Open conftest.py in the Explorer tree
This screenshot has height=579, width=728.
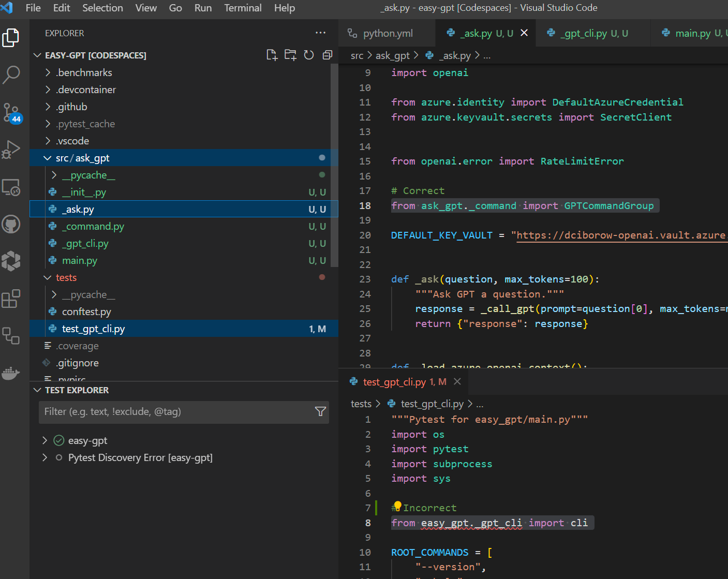184,311
